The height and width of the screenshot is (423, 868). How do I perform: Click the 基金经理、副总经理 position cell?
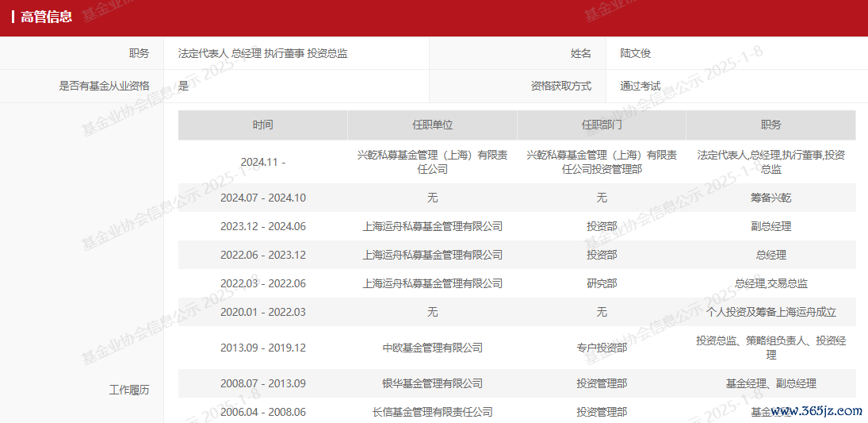(x=771, y=383)
